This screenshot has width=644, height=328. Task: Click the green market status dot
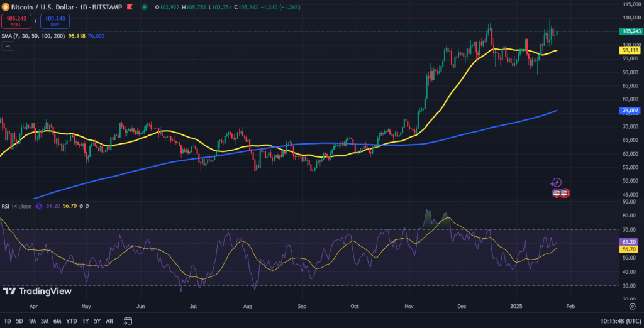[144, 7]
